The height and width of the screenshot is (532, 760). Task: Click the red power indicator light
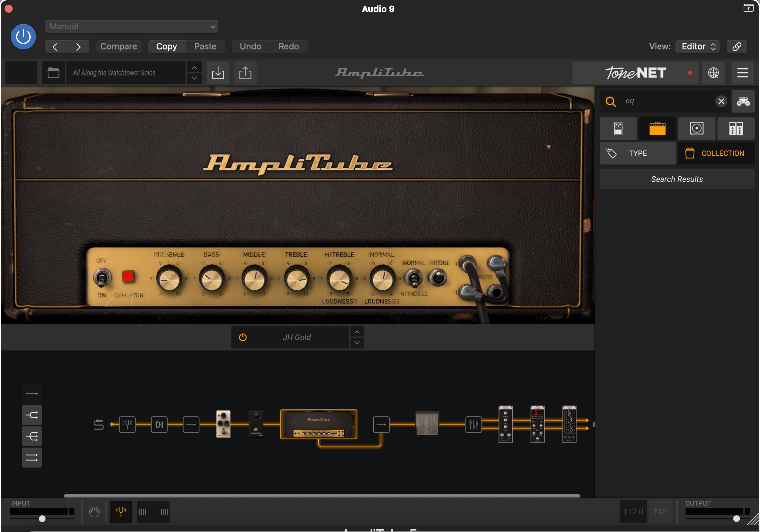[x=128, y=276]
